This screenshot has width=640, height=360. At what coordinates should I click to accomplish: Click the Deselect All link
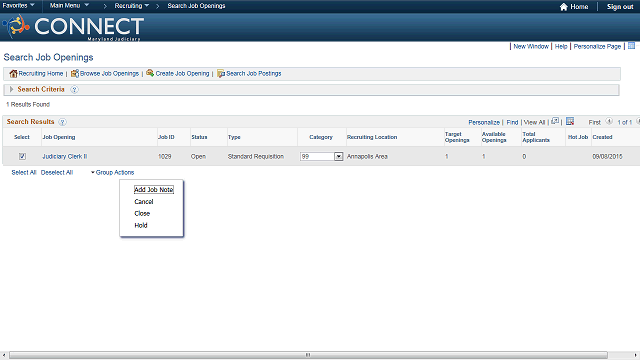[x=57, y=172]
